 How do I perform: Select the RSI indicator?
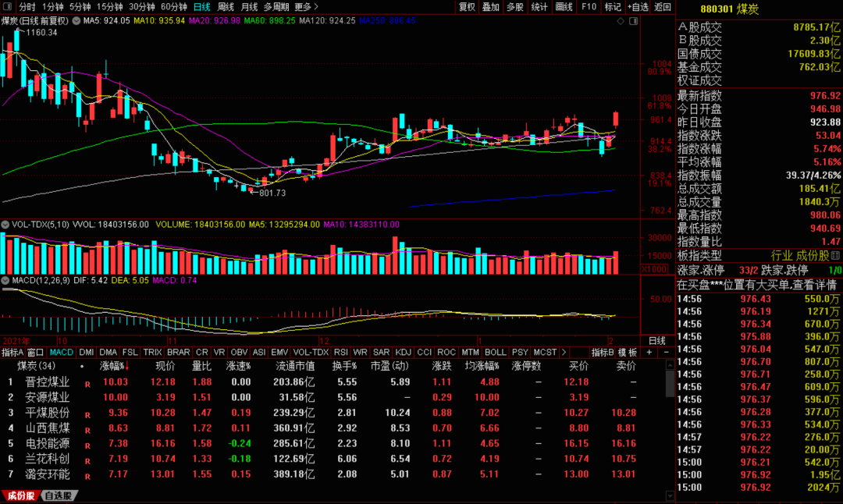(341, 353)
